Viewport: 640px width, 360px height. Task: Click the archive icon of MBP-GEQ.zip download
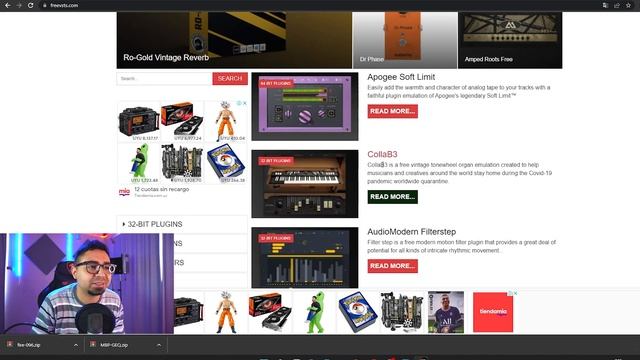(93, 344)
